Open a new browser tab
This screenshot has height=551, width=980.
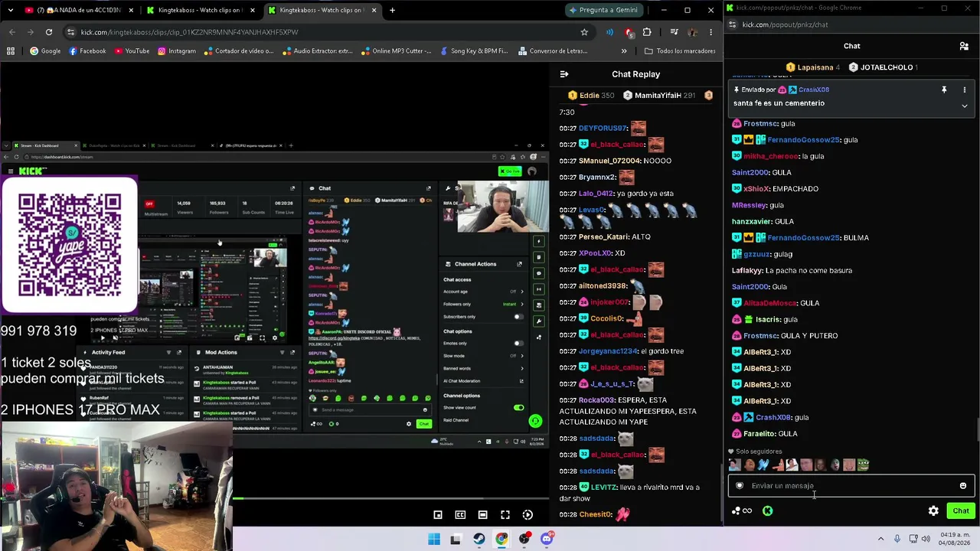[392, 10]
